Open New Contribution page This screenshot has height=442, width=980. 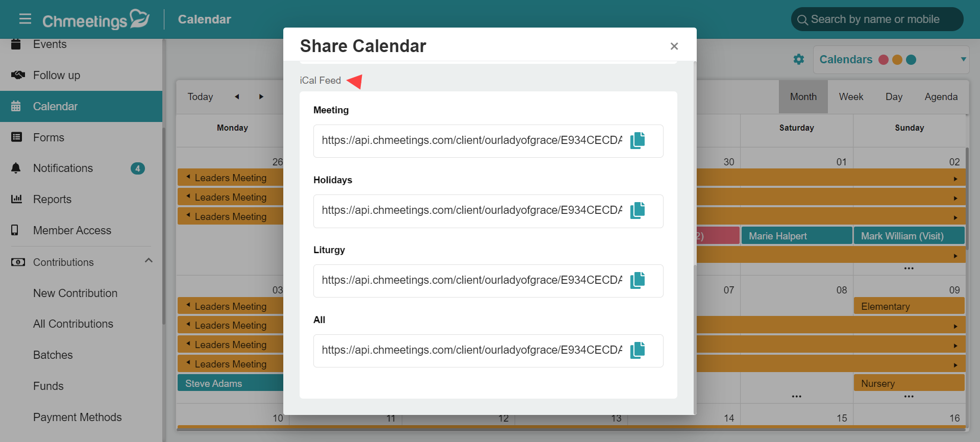76,293
